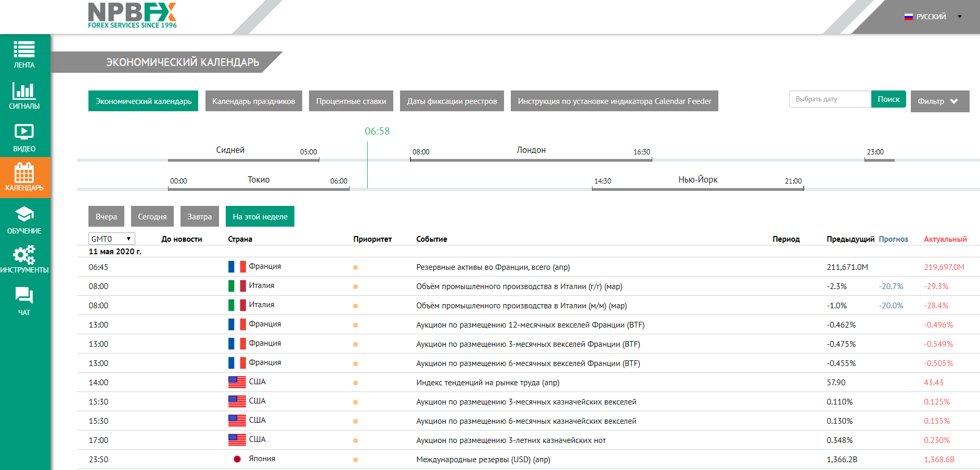Viewport: 980px width, 470px height.
Task: Click the NPBFX logo
Action: [132, 15]
